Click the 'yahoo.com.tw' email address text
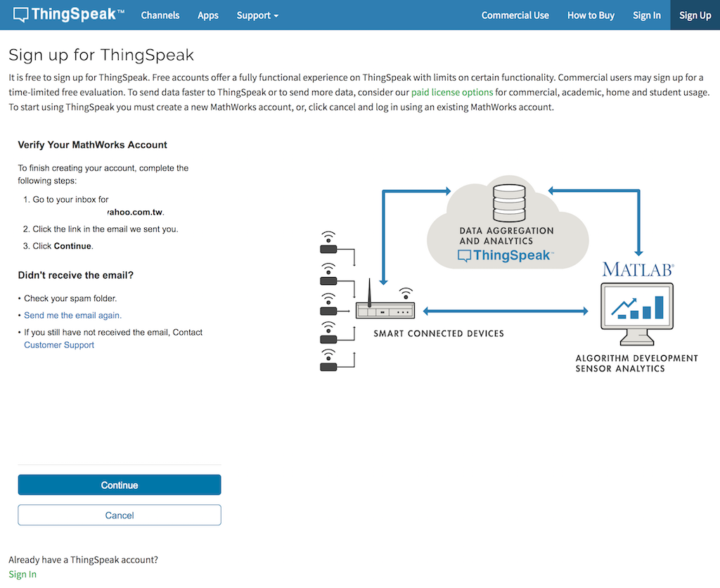This screenshot has width=720, height=588. (136, 212)
